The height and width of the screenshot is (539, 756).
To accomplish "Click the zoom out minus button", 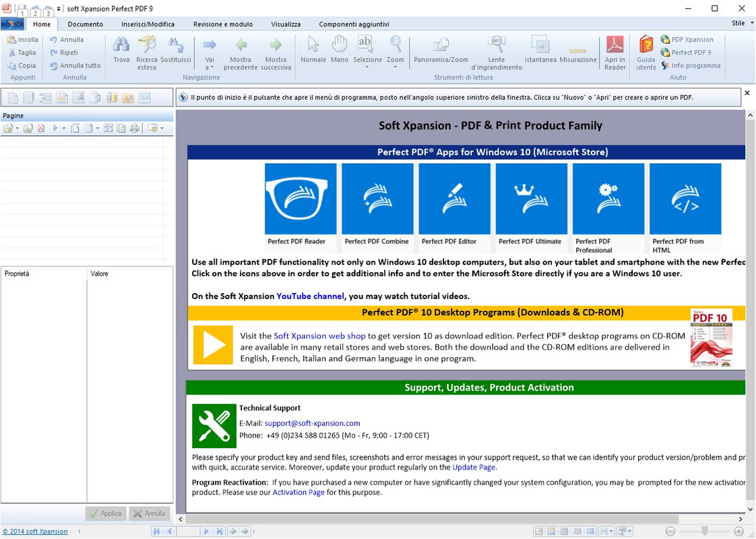I will 670,532.
